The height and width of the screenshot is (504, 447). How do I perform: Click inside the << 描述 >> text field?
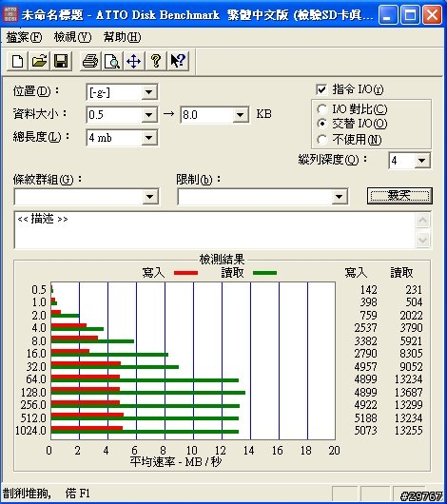(x=215, y=230)
